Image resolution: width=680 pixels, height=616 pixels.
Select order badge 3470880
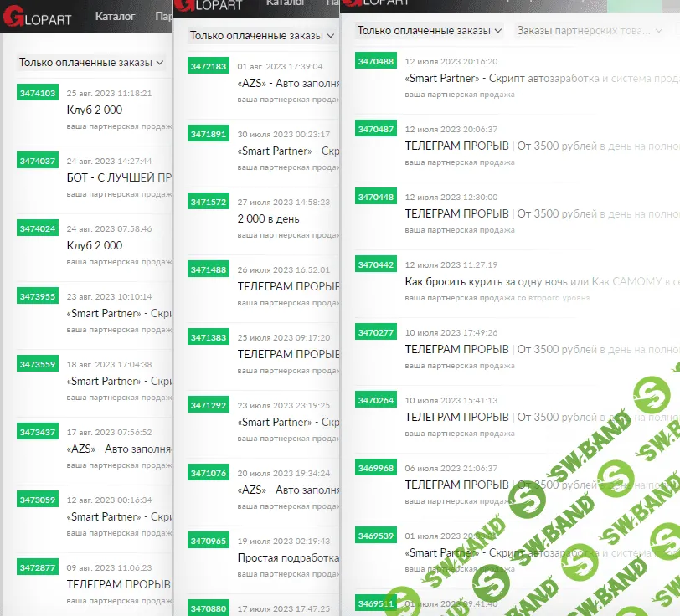click(209, 608)
